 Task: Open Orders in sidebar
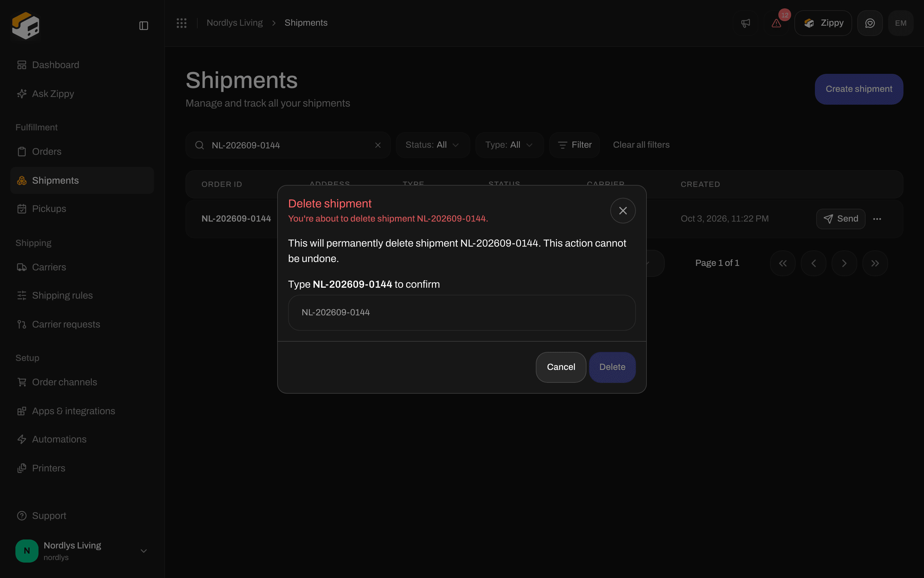click(x=82, y=151)
